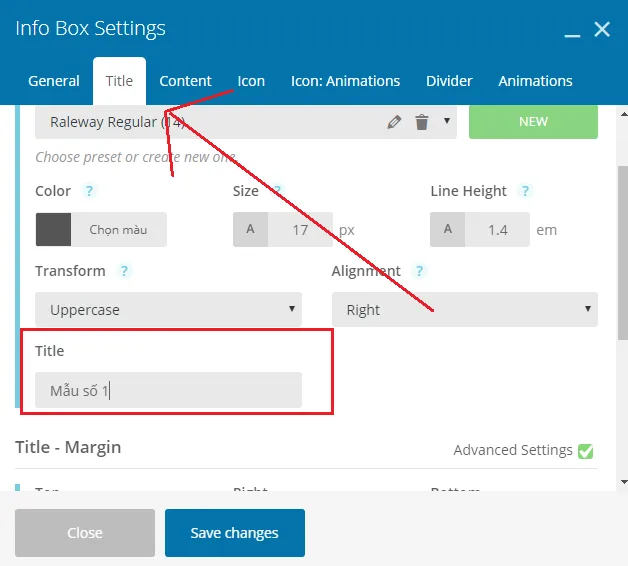This screenshot has height=566, width=628.
Task: Minimize the Info Box Settings panel
Action: 572,31
